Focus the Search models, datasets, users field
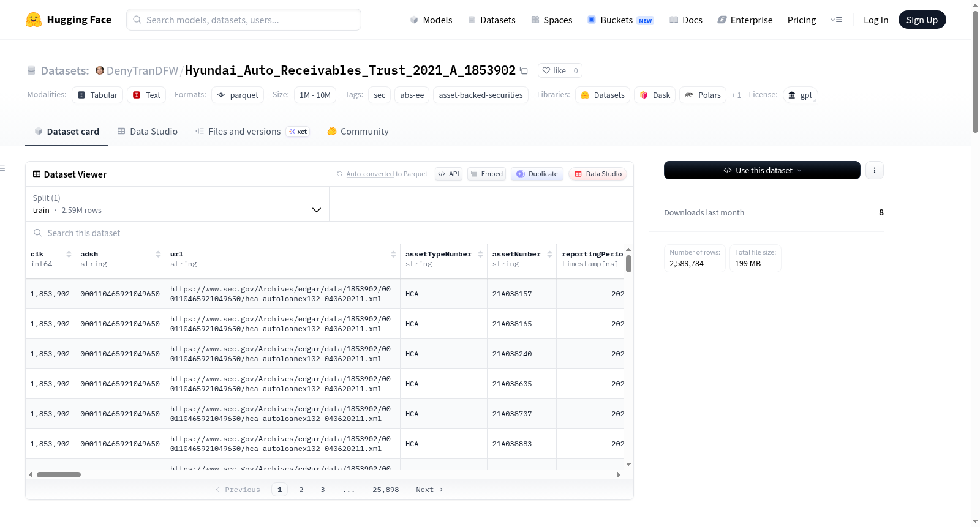980x527 pixels. (244, 20)
